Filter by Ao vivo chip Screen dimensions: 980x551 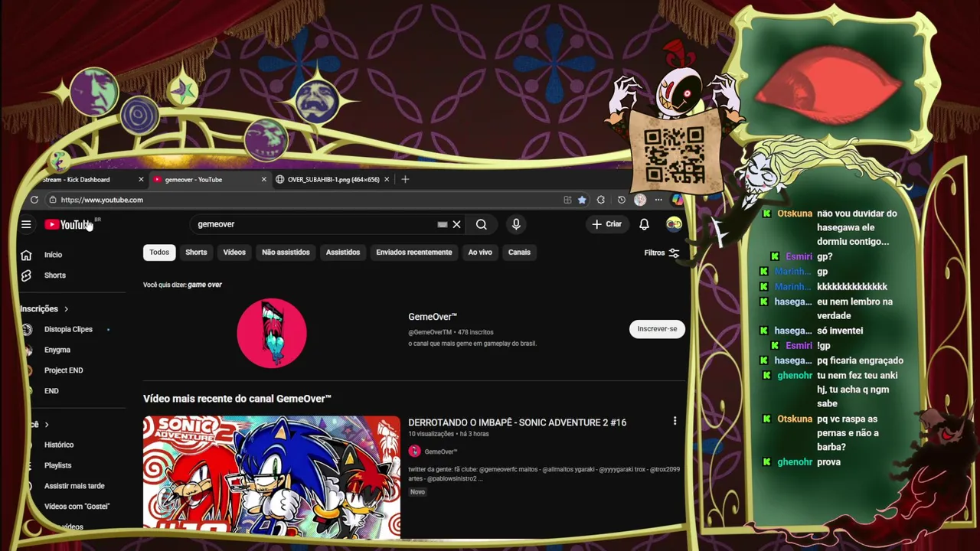point(480,253)
